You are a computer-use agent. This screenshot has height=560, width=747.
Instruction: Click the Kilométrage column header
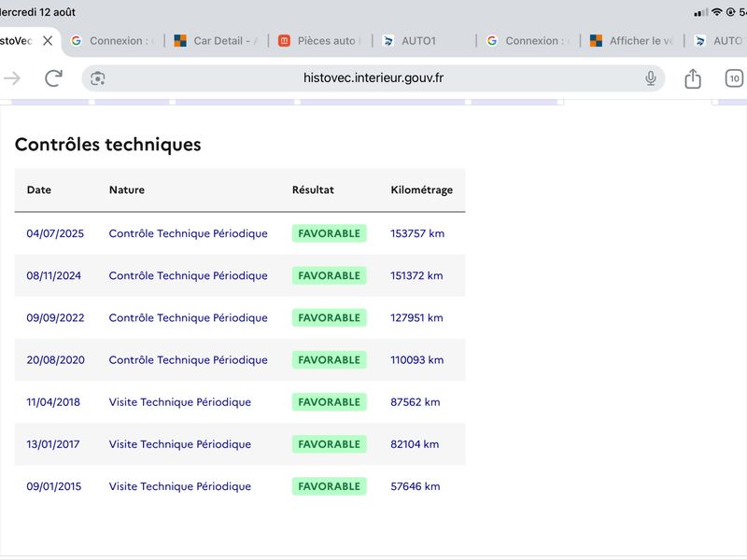tap(422, 190)
